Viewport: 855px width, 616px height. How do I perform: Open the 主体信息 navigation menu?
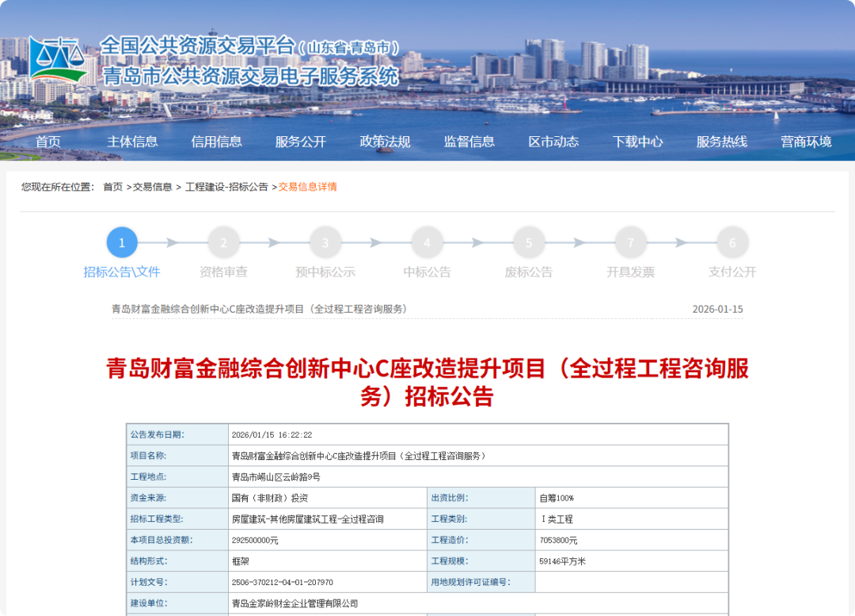tap(132, 142)
